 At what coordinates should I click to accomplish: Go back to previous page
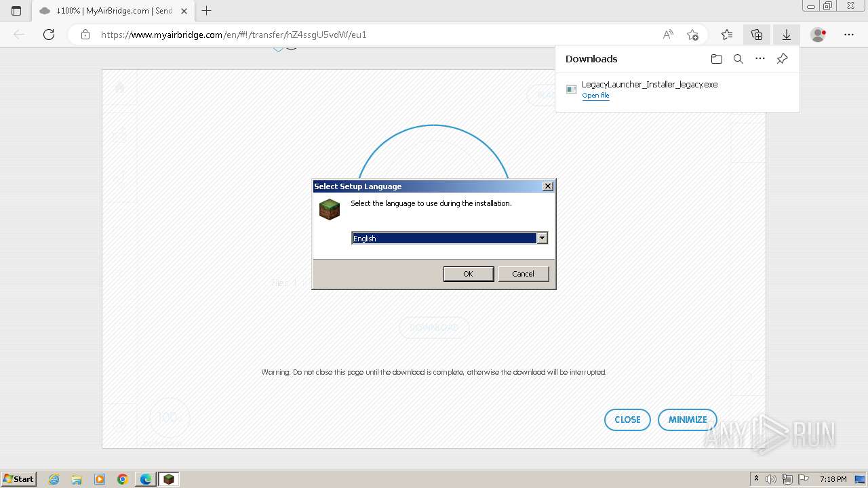click(19, 35)
